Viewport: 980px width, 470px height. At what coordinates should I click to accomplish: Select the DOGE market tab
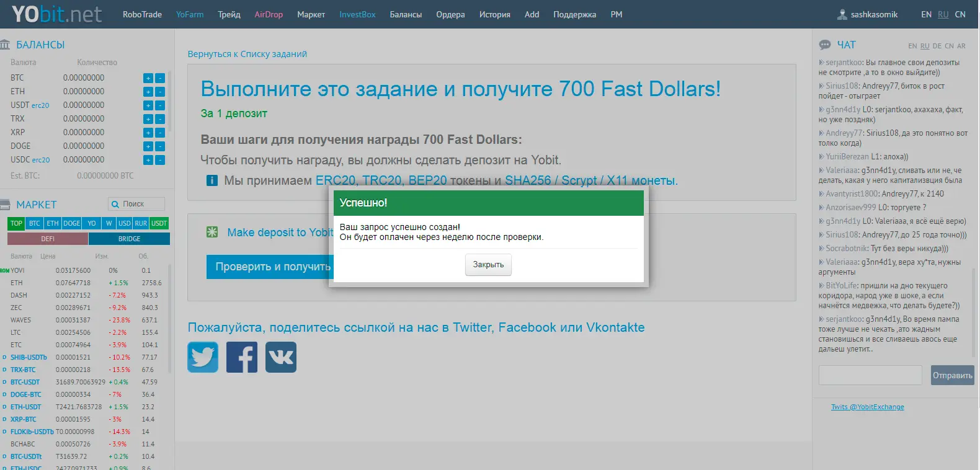click(72, 223)
